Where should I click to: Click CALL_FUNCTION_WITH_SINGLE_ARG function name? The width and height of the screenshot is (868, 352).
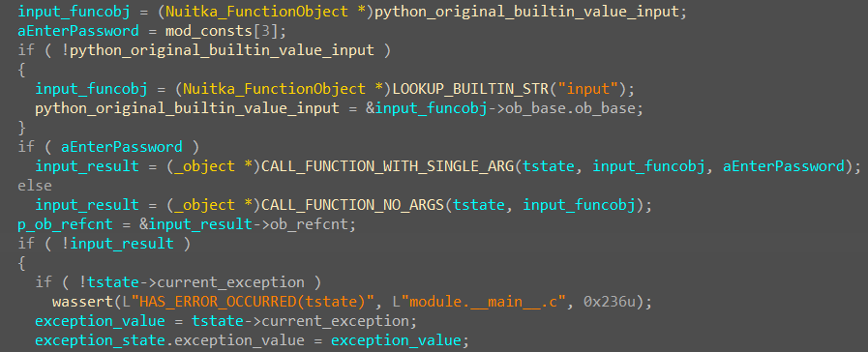387,166
